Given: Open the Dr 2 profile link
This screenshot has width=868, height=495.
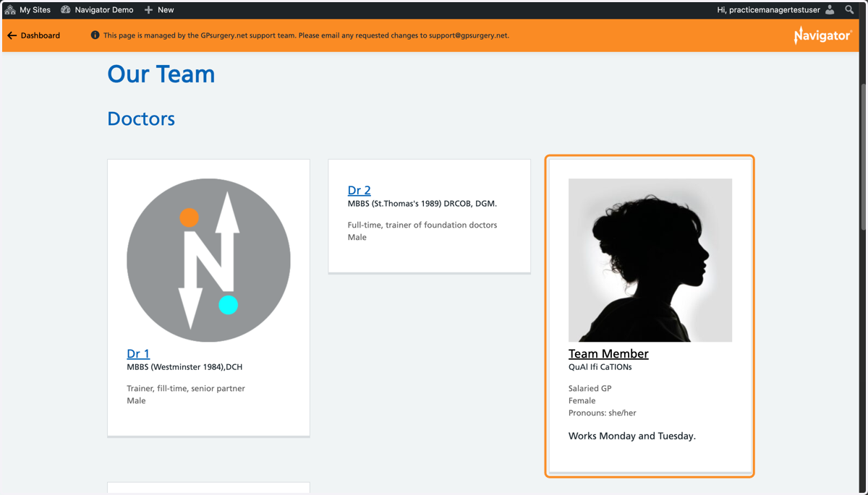Looking at the screenshot, I should click(x=359, y=190).
